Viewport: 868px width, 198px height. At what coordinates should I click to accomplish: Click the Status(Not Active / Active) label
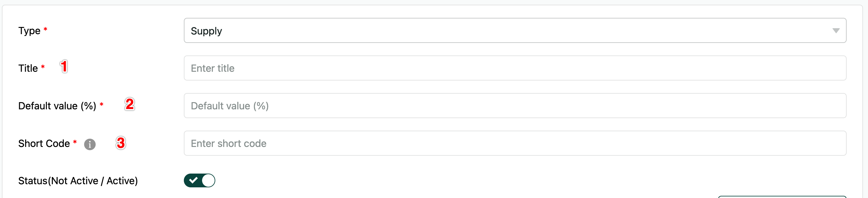(78, 181)
